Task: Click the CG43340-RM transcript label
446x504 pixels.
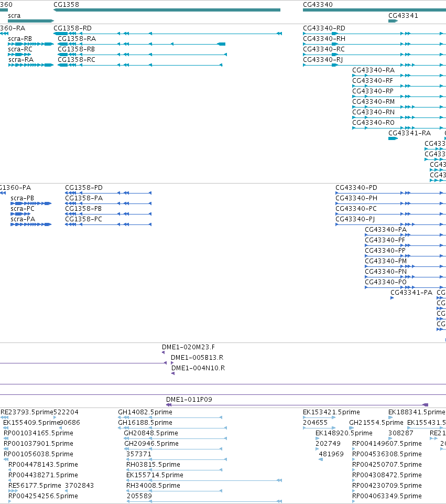Action: pyautogui.click(x=374, y=102)
